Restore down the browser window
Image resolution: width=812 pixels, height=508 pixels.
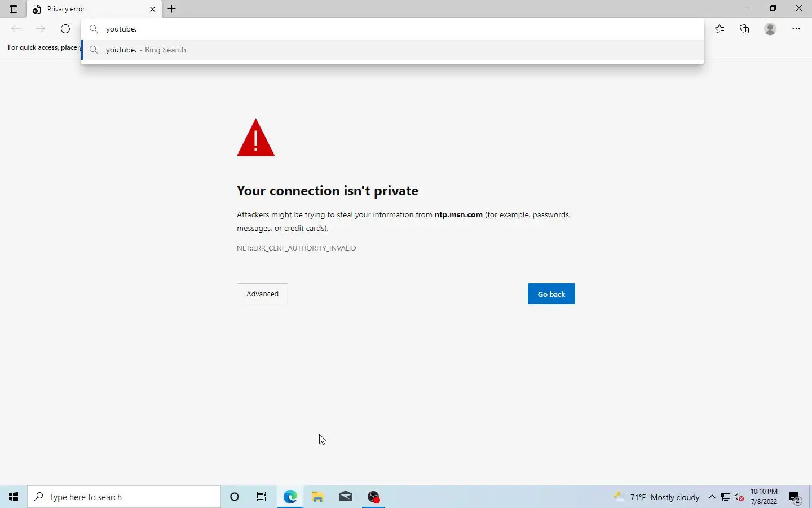click(773, 8)
